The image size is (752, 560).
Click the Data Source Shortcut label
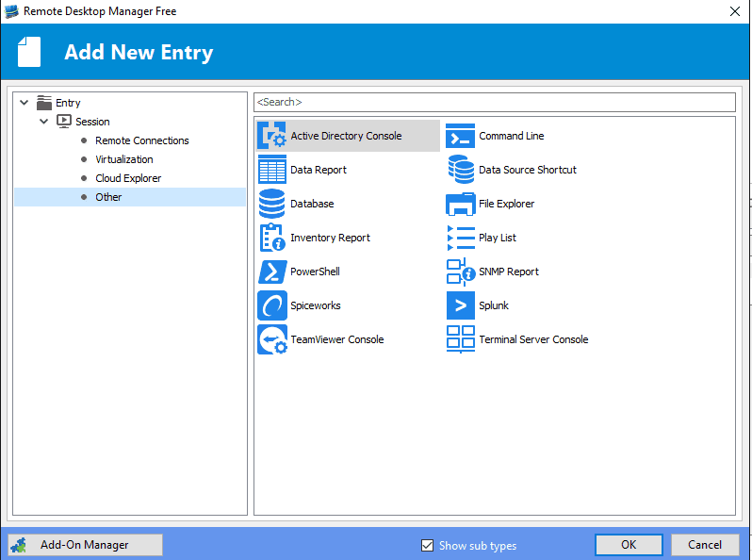click(x=528, y=170)
